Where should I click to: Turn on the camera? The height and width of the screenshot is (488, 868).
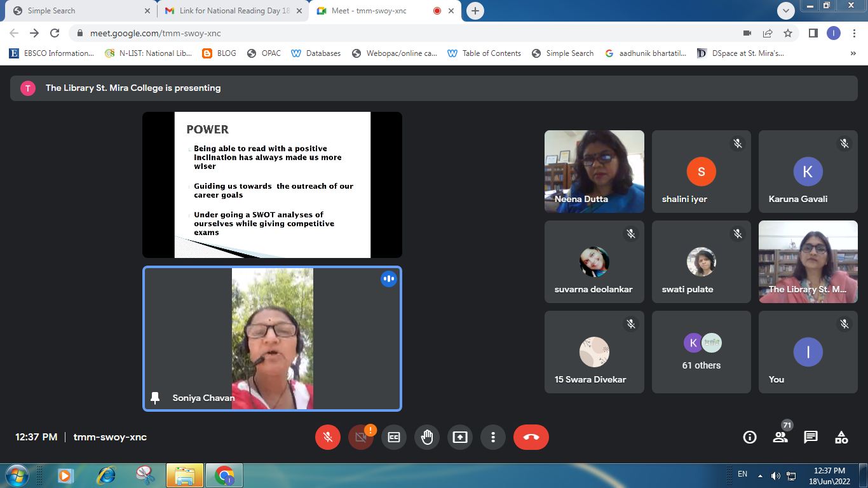pos(360,437)
